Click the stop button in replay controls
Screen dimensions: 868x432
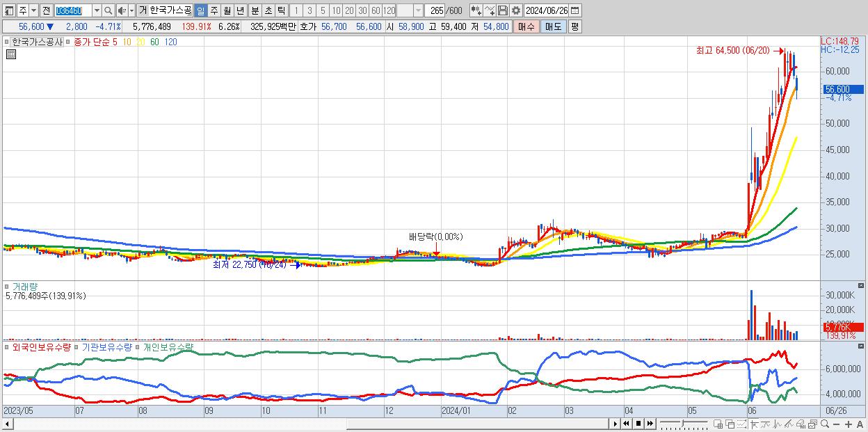638,424
